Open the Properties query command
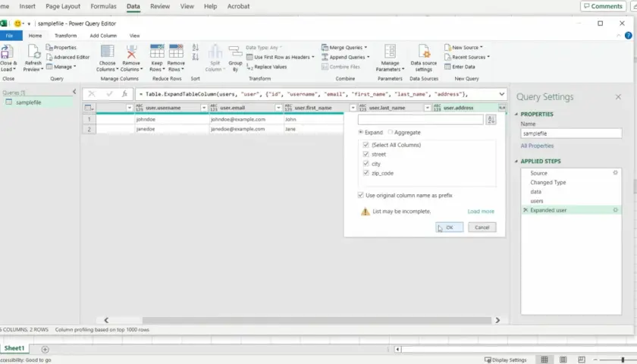The width and height of the screenshot is (637, 364). (x=61, y=48)
